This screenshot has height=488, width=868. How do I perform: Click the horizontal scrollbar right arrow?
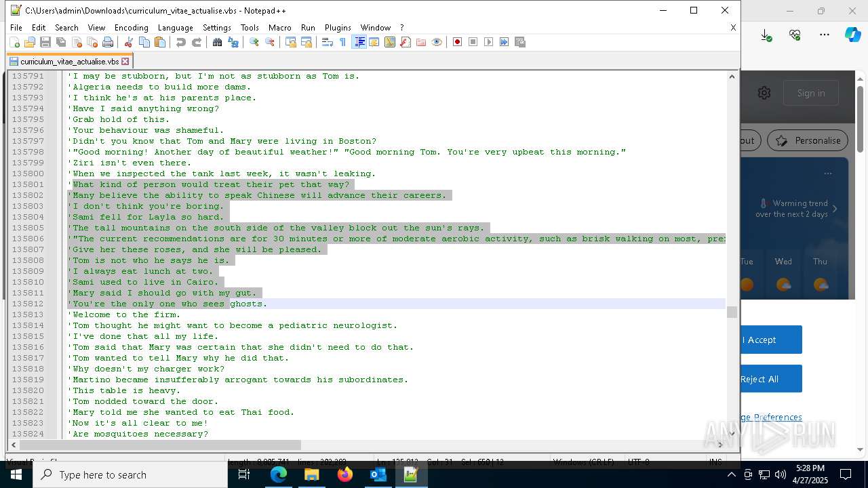[721, 445]
